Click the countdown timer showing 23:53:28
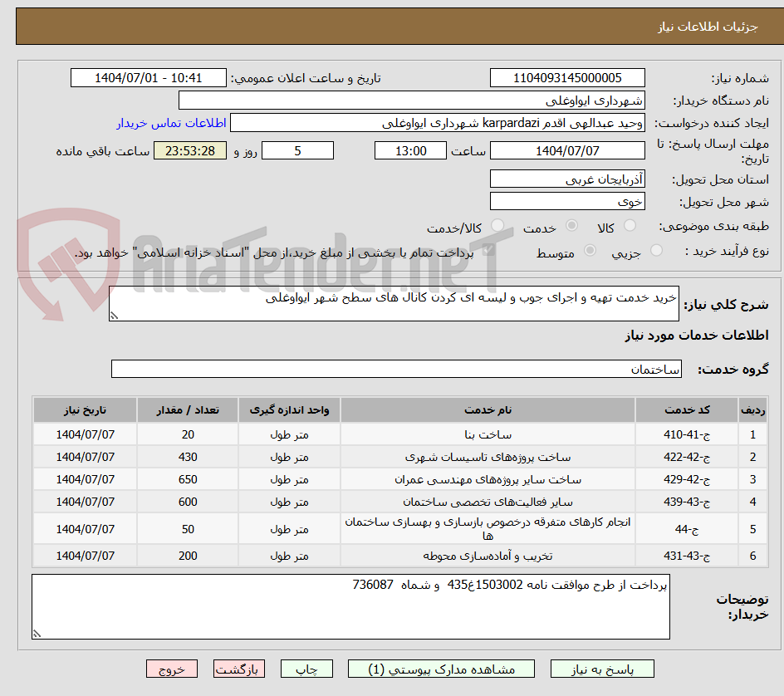The image size is (784, 696). pyautogui.click(x=189, y=150)
